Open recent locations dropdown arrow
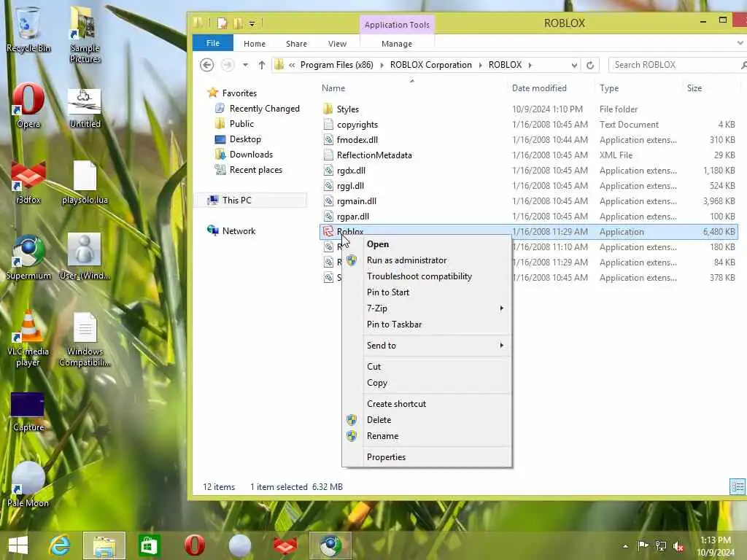This screenshot has height=560, width=747. click(245, 65)
